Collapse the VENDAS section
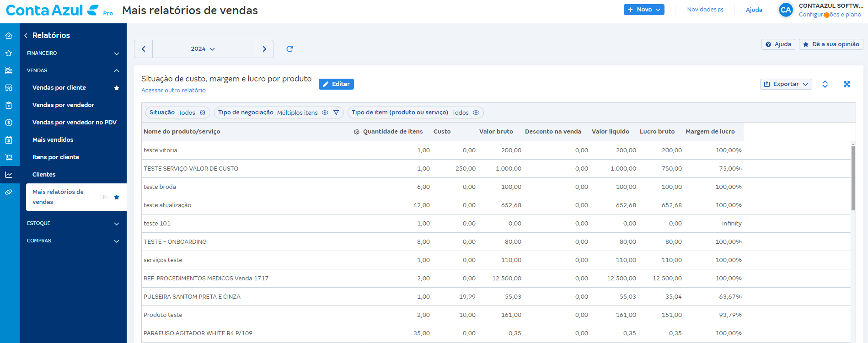The width and height of the screenshot is (868, 343). pos(73,70)
